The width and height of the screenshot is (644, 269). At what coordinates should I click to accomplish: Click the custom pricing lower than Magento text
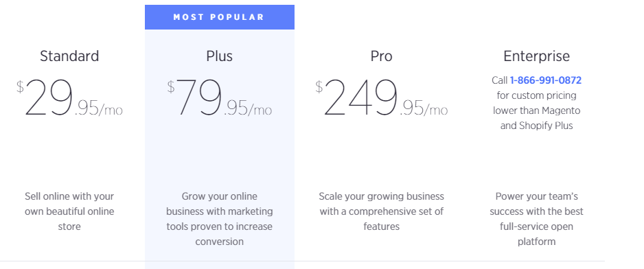point(536,103)
